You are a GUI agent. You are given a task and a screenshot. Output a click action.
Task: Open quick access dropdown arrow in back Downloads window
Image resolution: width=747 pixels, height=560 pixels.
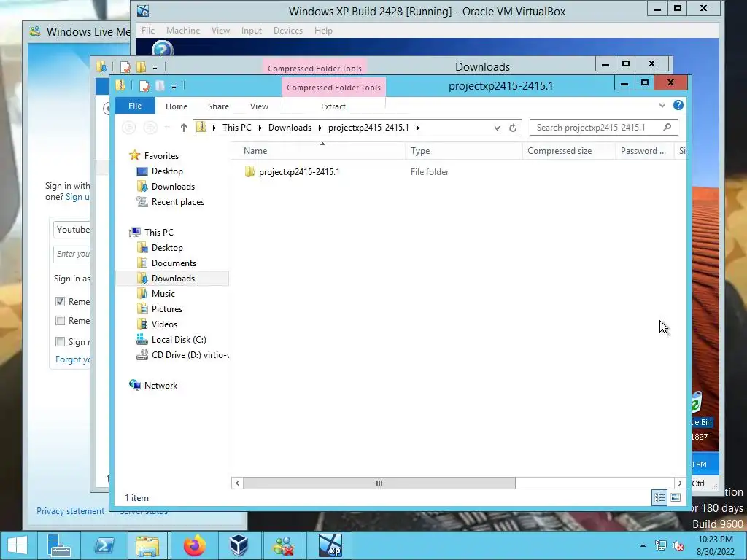(155, 68)
